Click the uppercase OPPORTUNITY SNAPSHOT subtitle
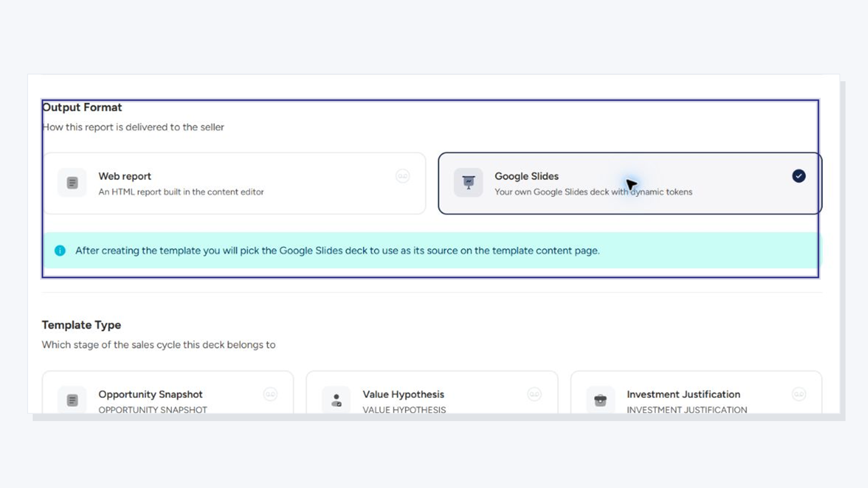Screen dimensions: 868x488 coord(153,410)
